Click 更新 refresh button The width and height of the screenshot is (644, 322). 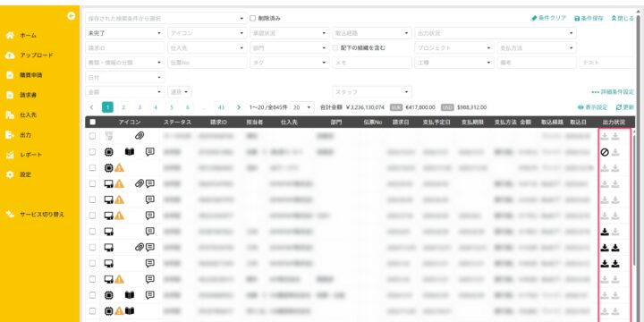tap(625, 107)
